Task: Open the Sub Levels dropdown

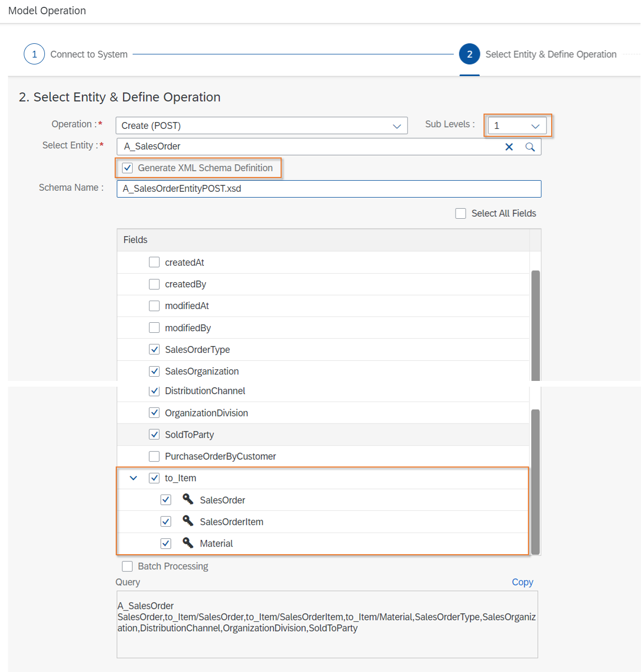Action: (x=517, y=126)
